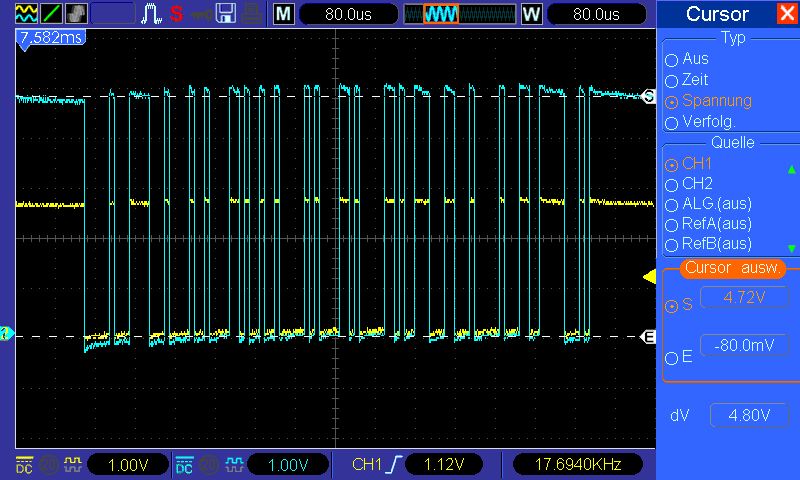Click the W window timebase icon
This screenshot has width=800, height=480.
531,14
